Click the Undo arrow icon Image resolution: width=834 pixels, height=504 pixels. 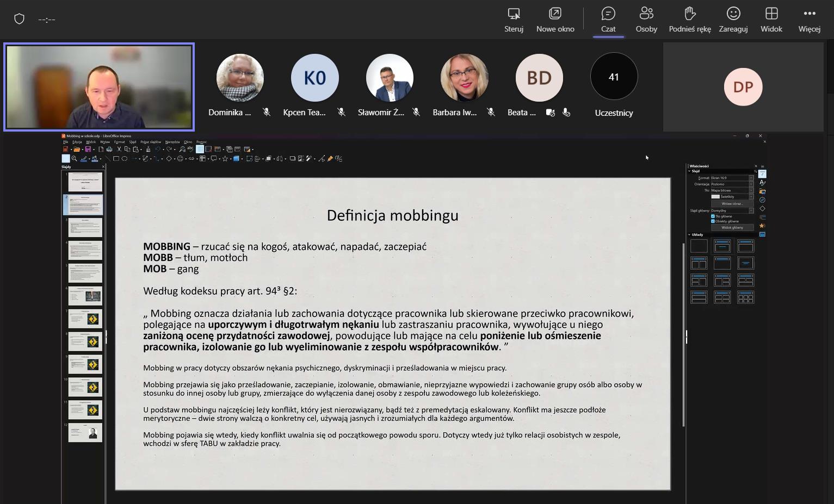[158, 149]
